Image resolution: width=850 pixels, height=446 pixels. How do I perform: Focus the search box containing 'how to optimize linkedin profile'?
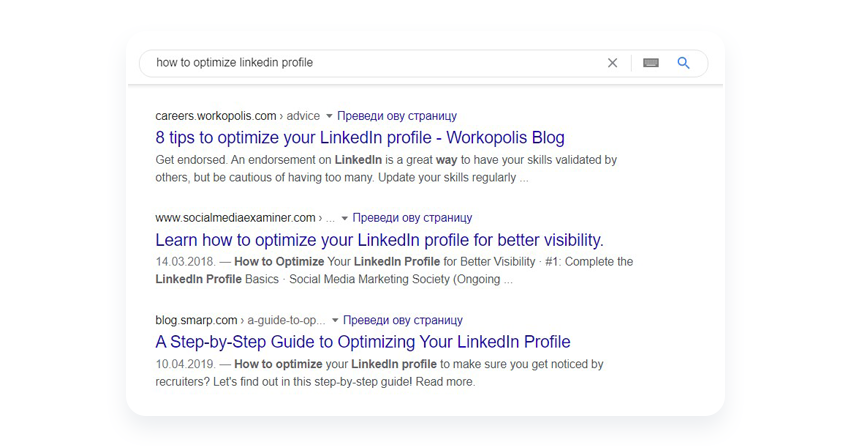tap(374, 63)
